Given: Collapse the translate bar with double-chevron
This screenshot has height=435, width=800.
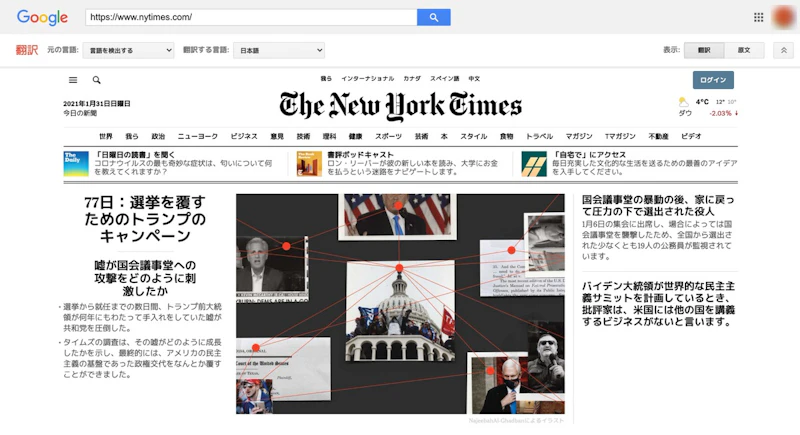Looking at the screenshot, I should coord(783,50).
